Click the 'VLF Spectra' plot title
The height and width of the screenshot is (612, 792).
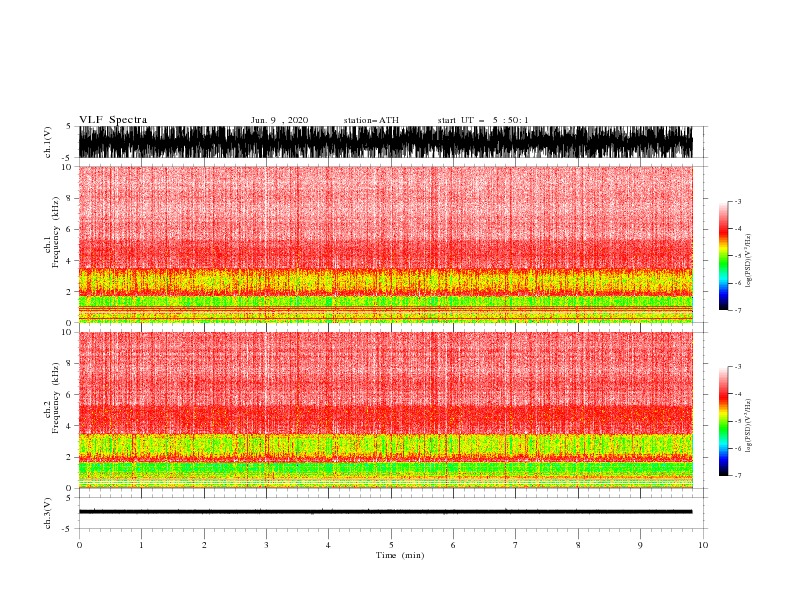113,120
